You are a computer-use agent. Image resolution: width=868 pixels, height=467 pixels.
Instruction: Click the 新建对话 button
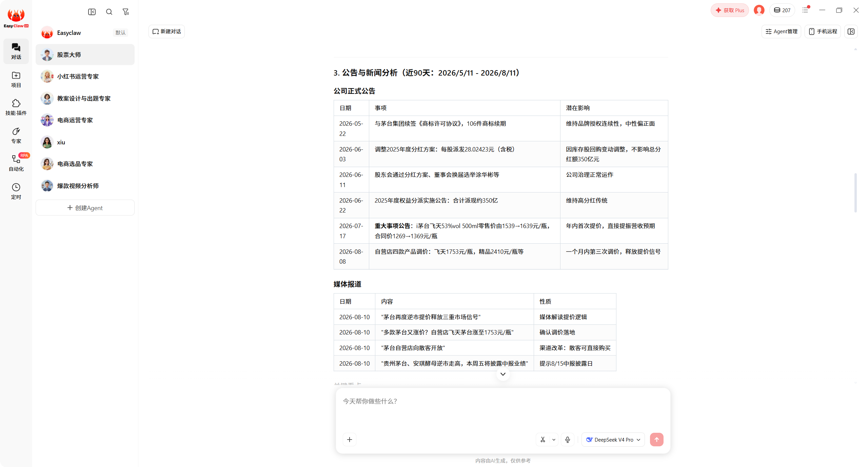pos(166,32)
